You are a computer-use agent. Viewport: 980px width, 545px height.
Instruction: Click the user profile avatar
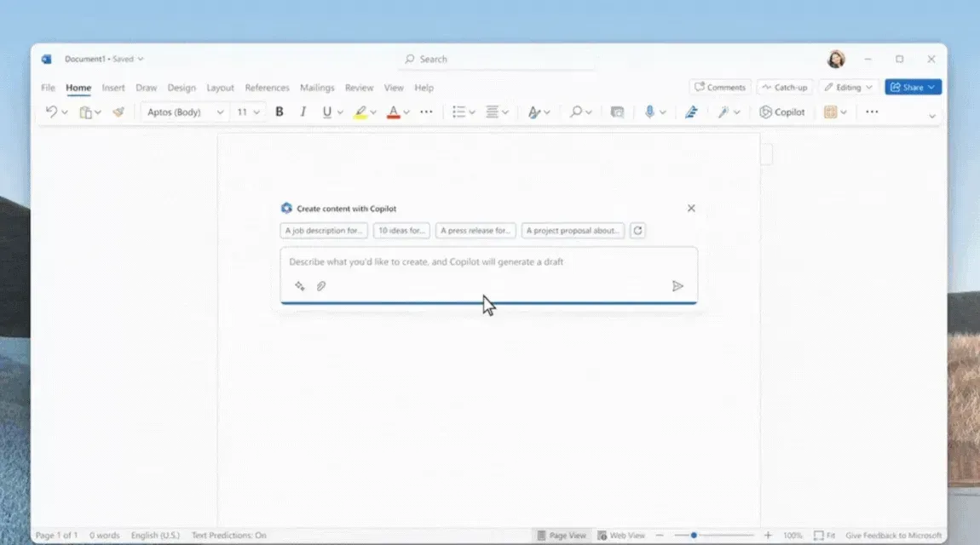coord(836,60)
